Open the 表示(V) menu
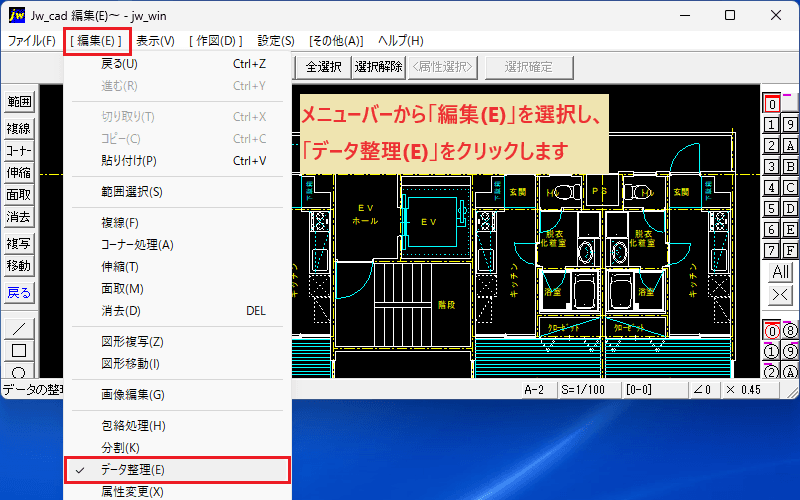The height and width of the screenshot is (500, 800). tap(156, 41)
